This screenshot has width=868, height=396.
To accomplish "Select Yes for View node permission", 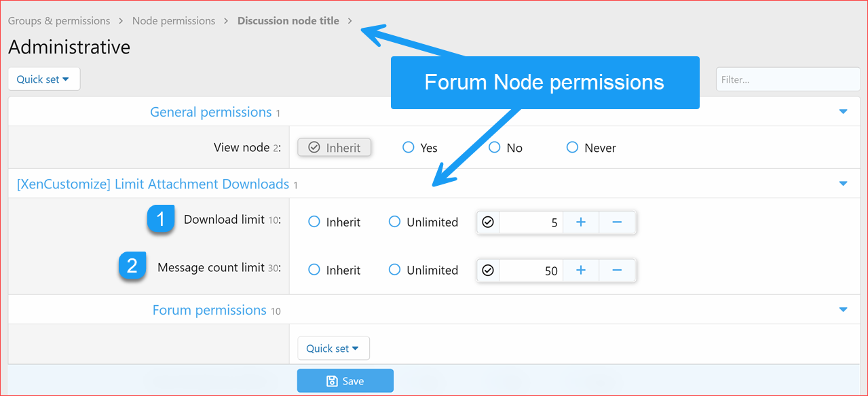I will pos(408,147).
